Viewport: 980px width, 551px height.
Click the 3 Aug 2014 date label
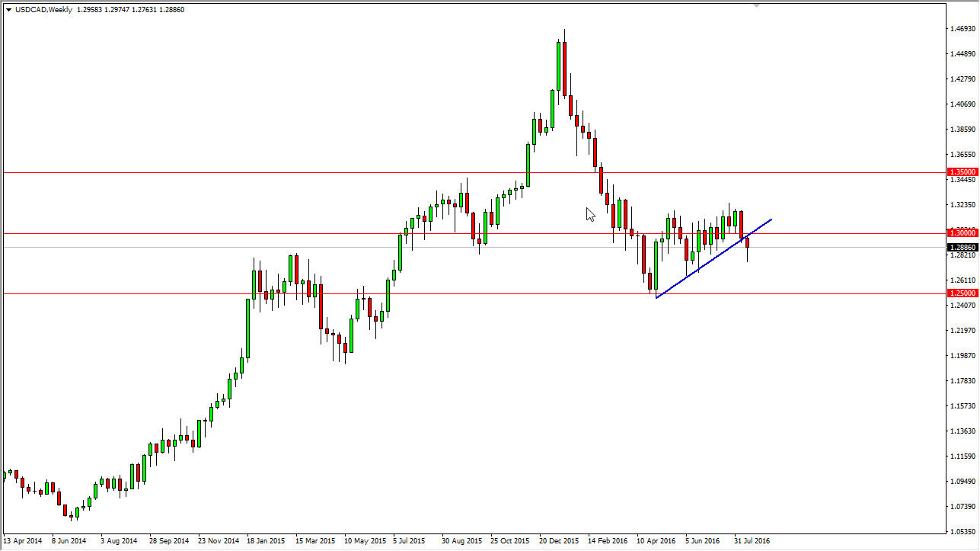click(118, 540)
